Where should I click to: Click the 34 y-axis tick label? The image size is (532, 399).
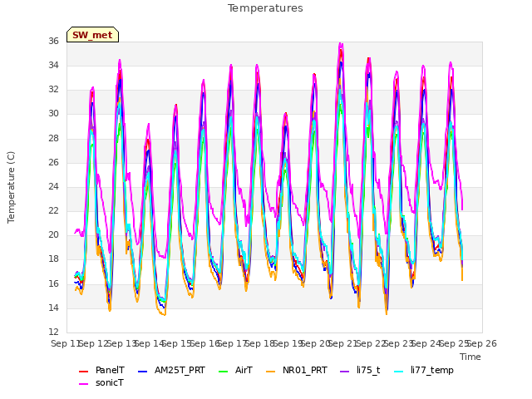[53, 65]
